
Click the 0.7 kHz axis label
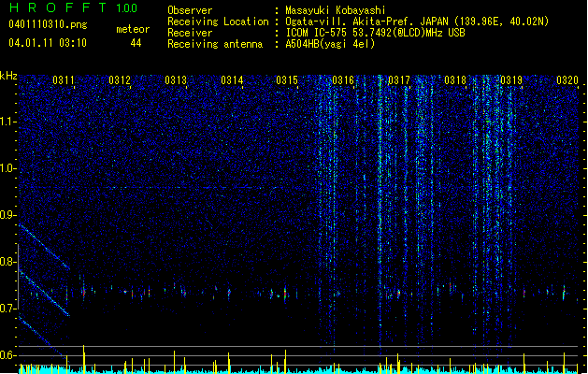[x=8, y=309]
